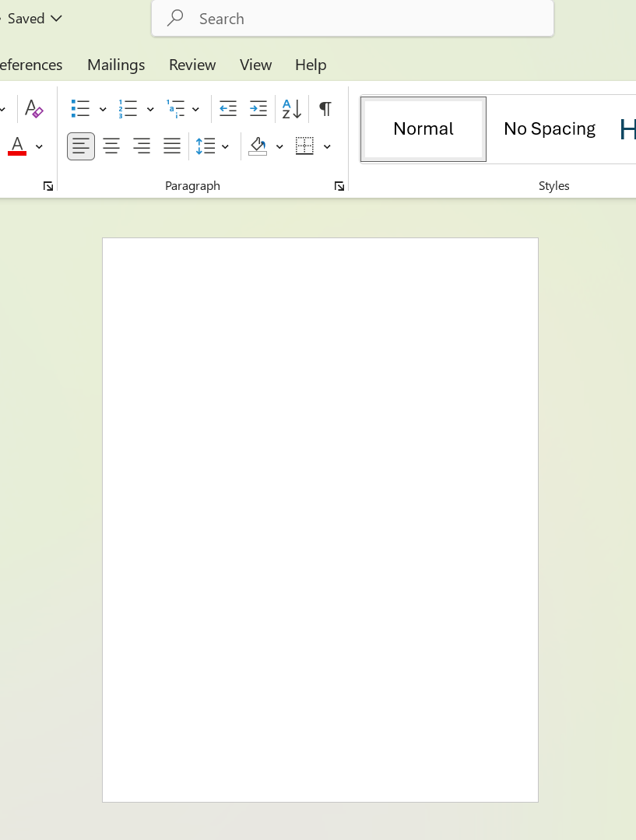
Task: Open line spacing dropdown arrow
Action: tap(226, 146)
